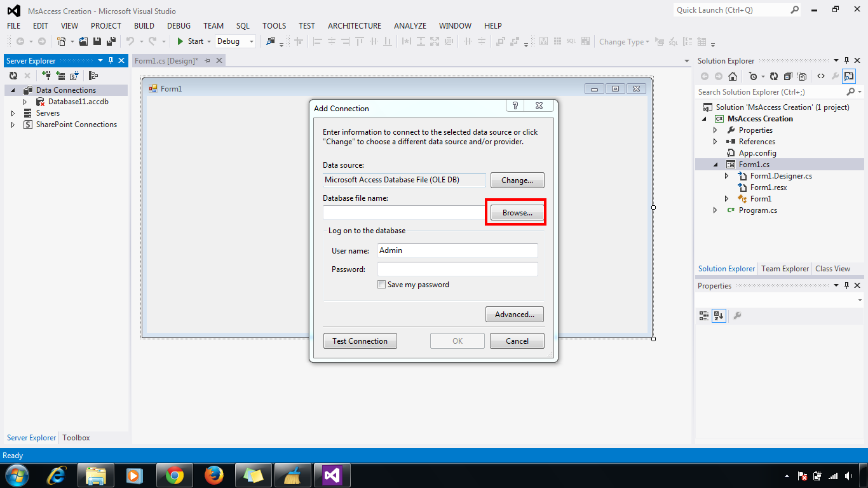
Task: Open the SQL menu
Action: coord(242,26)
